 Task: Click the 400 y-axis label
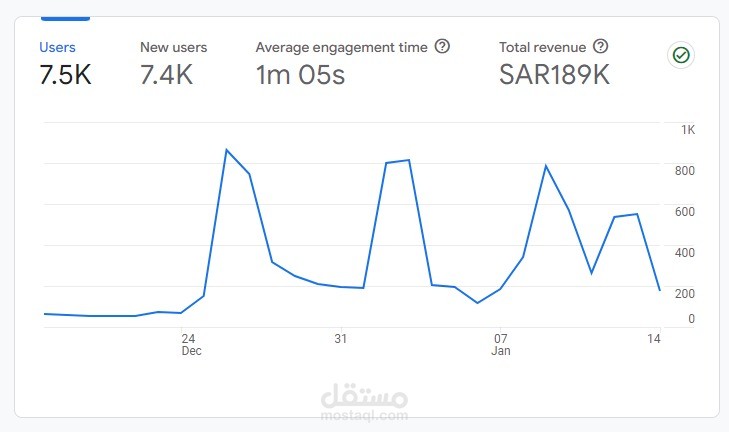pyautogui.click(x=685, y=253)
